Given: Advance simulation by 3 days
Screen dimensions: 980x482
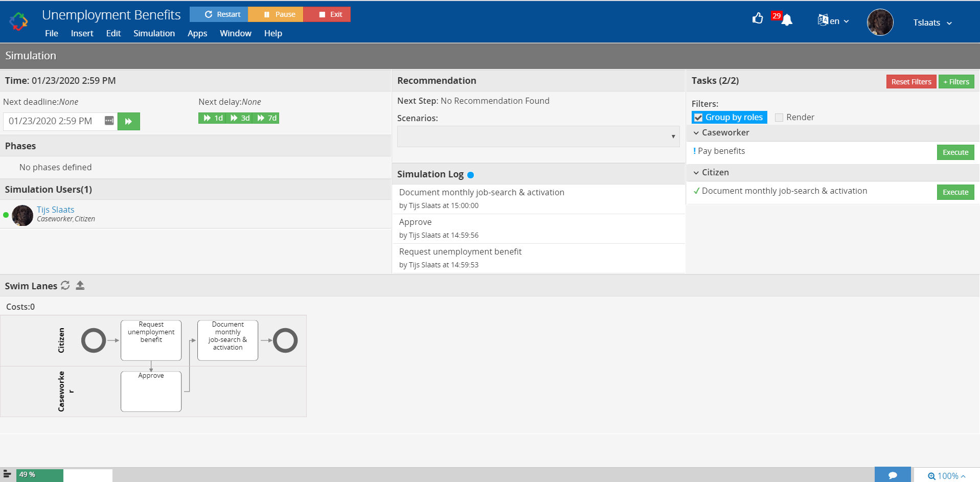Looking at the screenshot, I should pos(239,118).
